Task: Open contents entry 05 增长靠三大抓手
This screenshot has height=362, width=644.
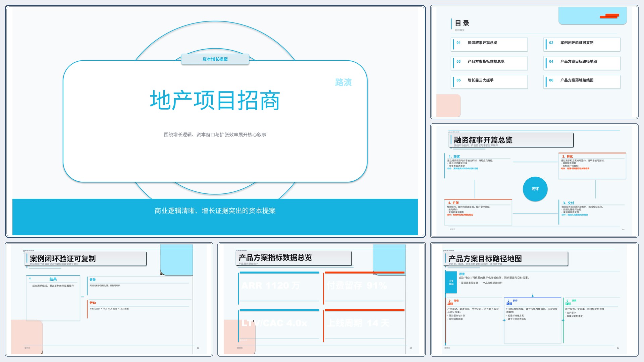Action: 490,81
